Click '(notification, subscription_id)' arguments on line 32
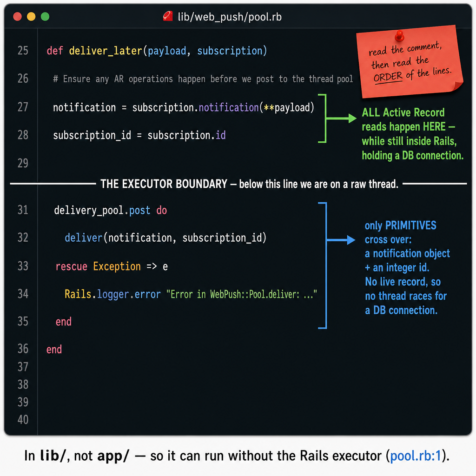Screen dimensions: 476x476 click(x=185, y=238)
